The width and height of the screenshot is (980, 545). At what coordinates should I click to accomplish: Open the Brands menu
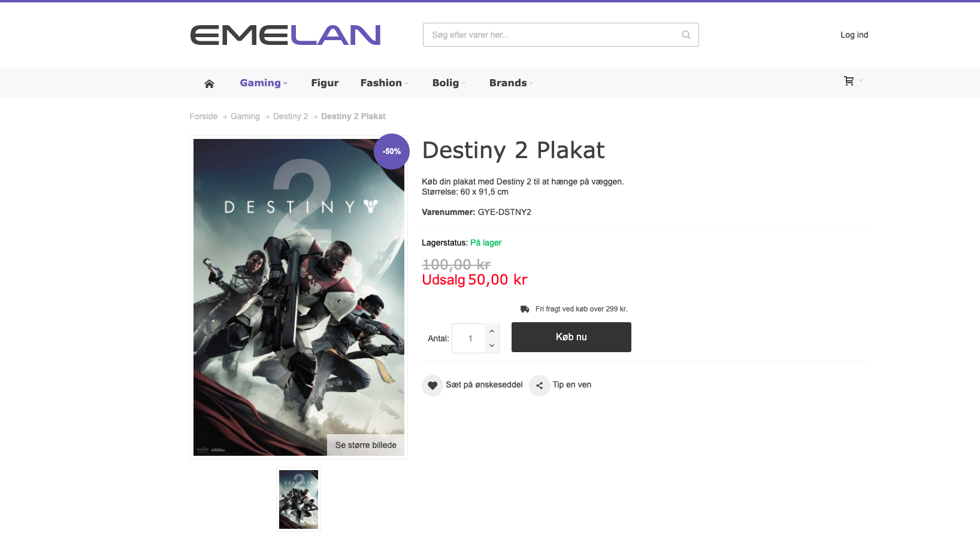(511, 83)
